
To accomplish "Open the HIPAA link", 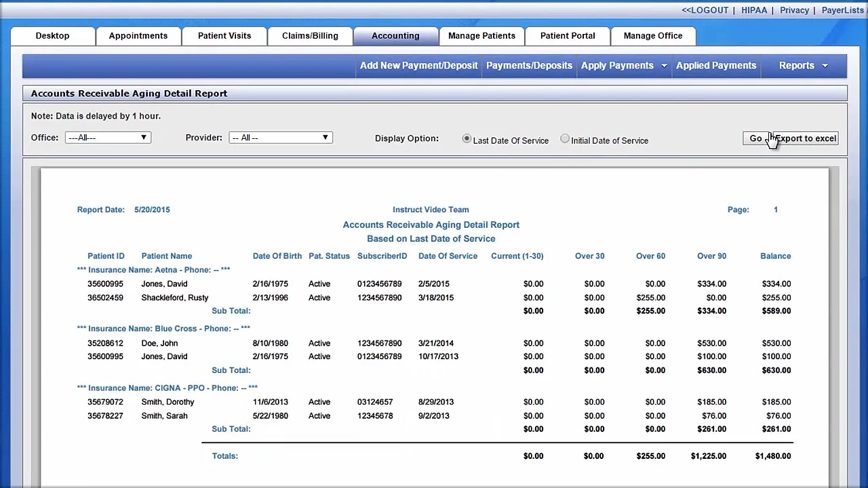I will tap(754, 10).
